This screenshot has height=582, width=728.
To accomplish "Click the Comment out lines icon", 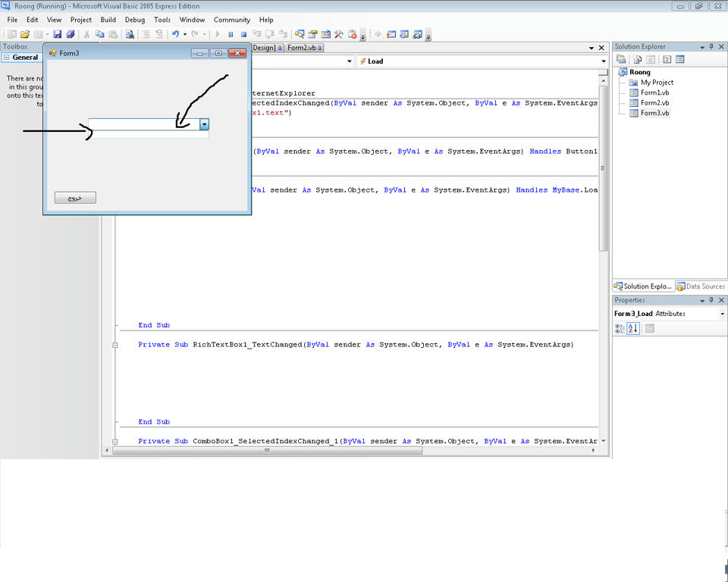I will (146, 34).
